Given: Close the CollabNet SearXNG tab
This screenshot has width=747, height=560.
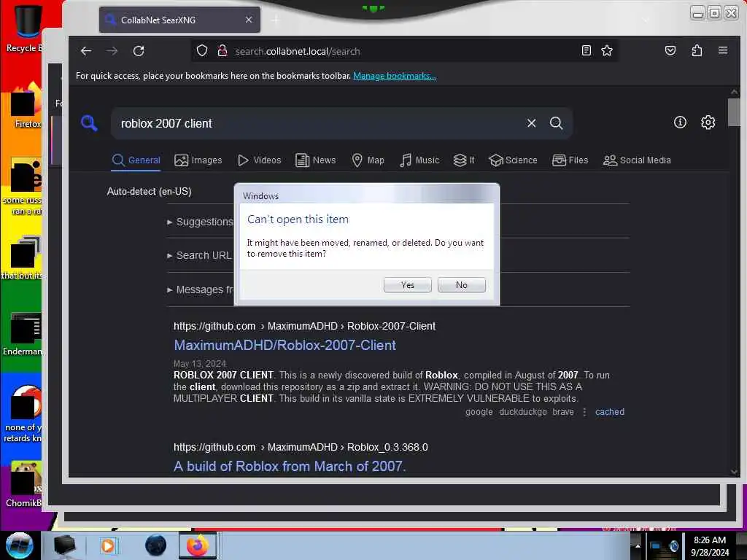Looking at the screenshot, I should pyautogui.click(x=249, y=20).
